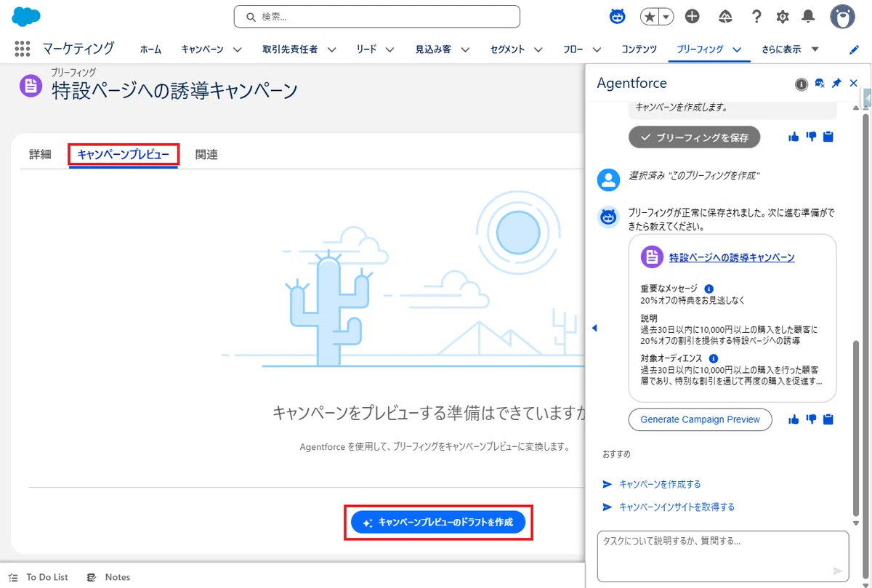Go to 見込み客 nav tab

click(433, 49)
